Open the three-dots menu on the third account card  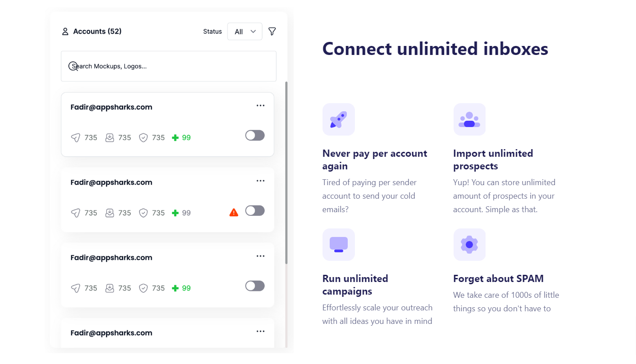(260, 256)
